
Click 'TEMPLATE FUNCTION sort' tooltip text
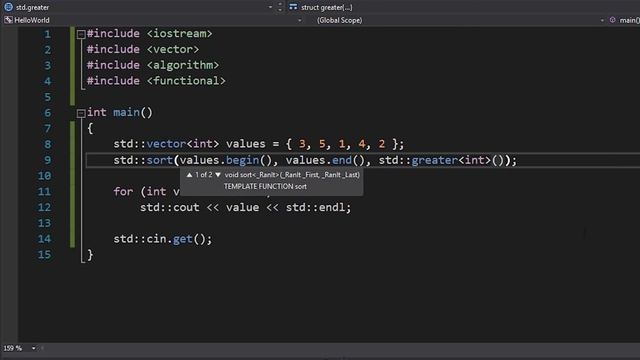[265, 187]
